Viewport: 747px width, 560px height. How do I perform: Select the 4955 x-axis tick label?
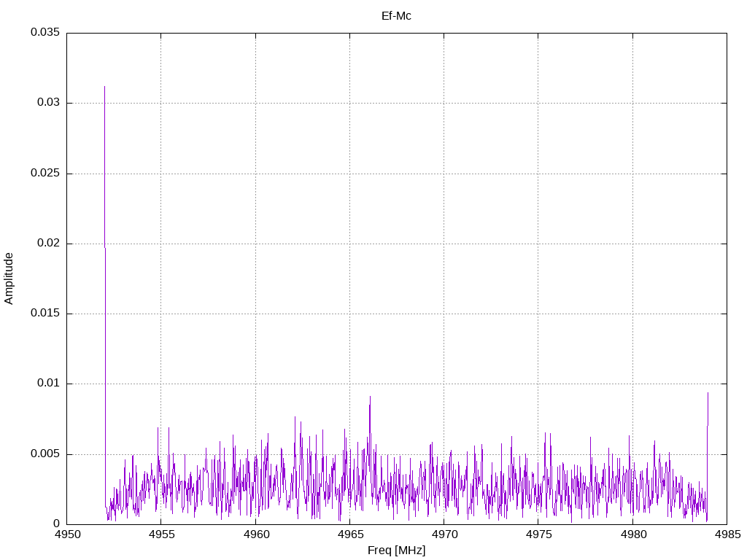161,534
